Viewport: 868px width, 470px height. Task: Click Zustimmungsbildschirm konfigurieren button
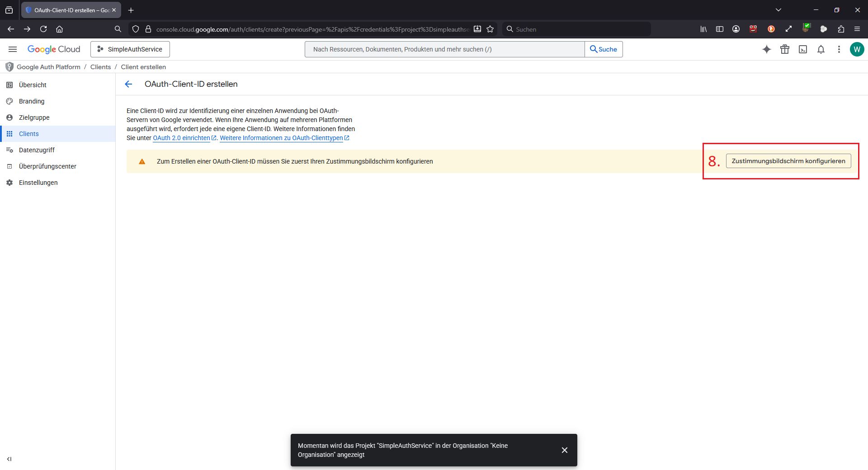[x=788, y=161]
